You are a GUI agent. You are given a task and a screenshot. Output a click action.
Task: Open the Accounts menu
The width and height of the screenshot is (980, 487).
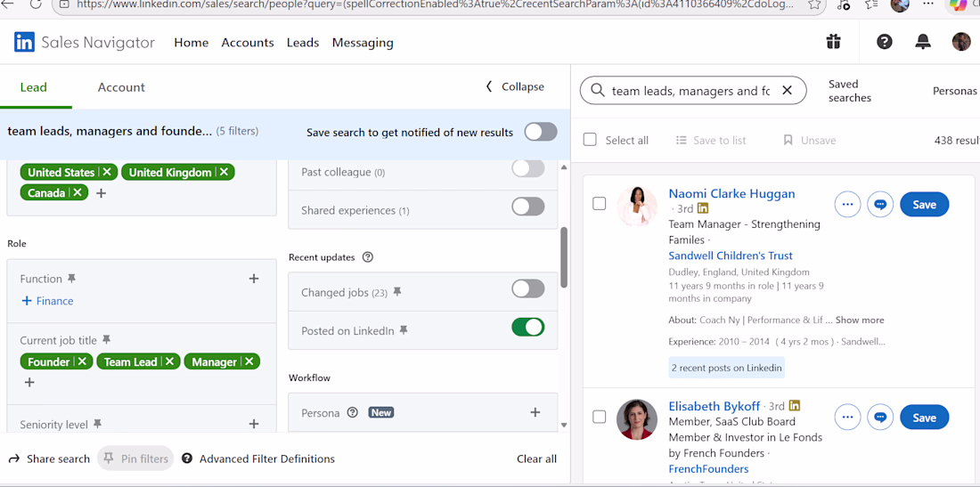coord(248,43)
